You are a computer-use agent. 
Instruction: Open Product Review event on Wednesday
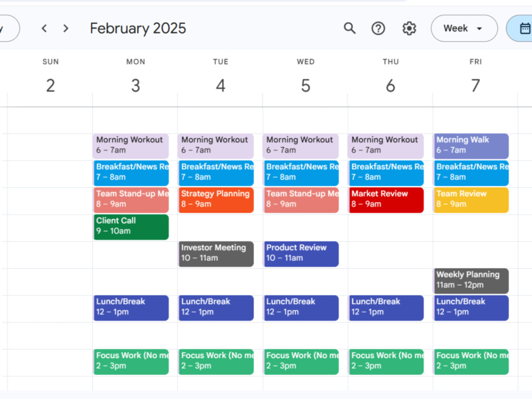click(301, 254)
